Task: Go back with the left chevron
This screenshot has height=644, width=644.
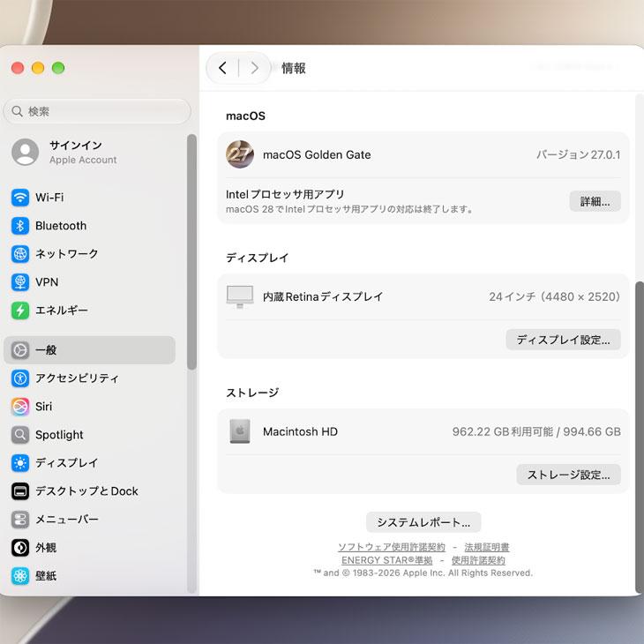Action: pyautogui.click(x=222, y=68)
